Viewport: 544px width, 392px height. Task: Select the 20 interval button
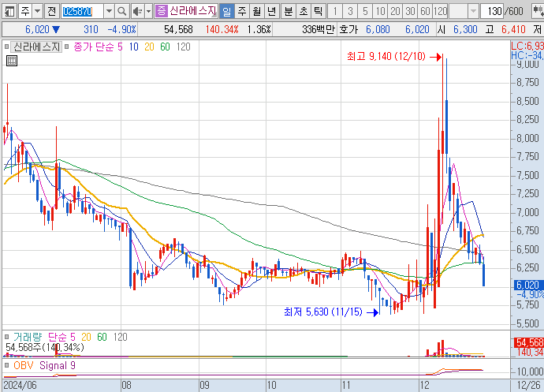coord(395,12)
